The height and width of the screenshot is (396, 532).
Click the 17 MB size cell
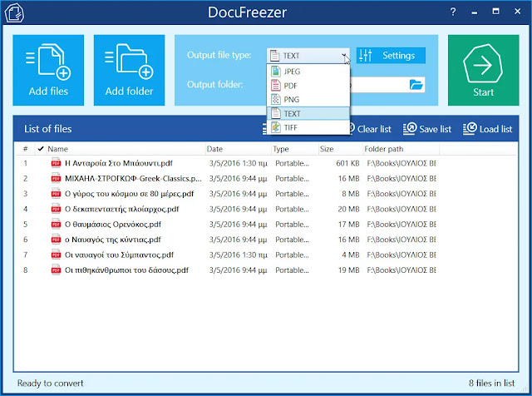click(x=348, y=225)
